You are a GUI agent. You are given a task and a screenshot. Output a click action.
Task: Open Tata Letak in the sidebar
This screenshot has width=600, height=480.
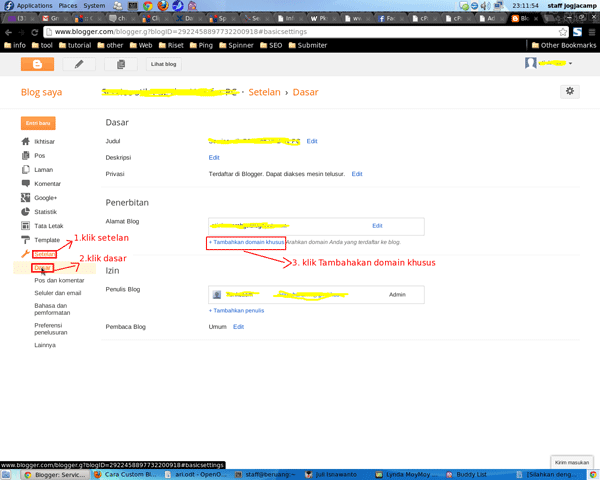click(48, 226)
